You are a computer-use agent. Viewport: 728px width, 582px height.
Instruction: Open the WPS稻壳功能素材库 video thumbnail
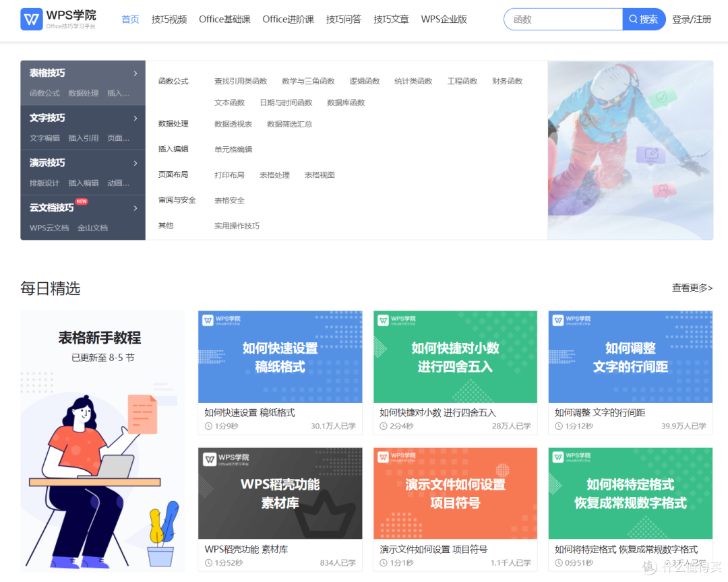tap(280, 493)
